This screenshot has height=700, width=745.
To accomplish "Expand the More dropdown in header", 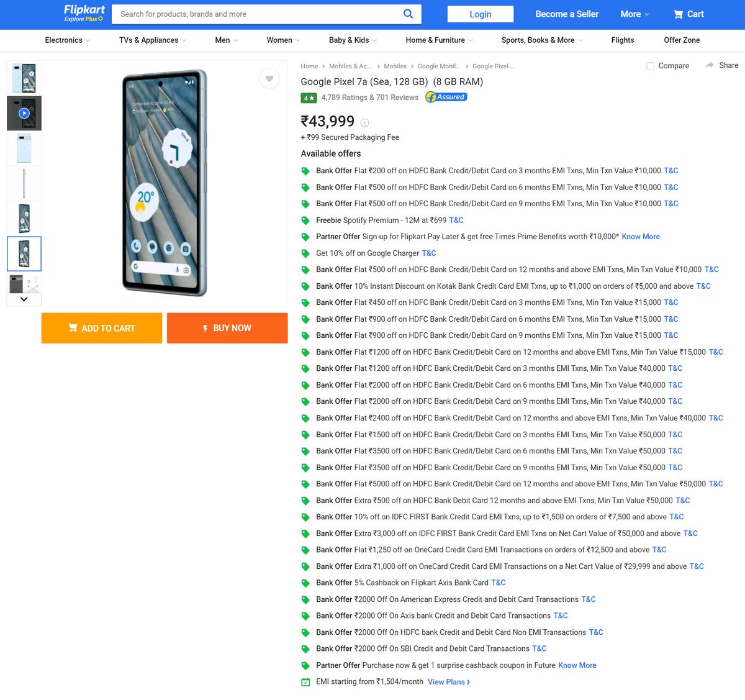I will click(x=634, y=14).
